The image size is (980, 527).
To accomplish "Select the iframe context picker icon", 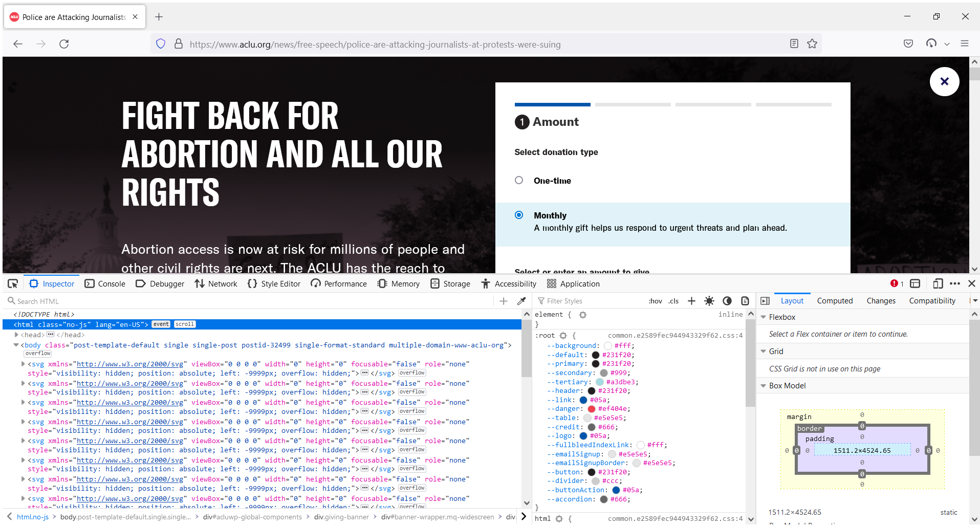I will click(x=915, y=283).
